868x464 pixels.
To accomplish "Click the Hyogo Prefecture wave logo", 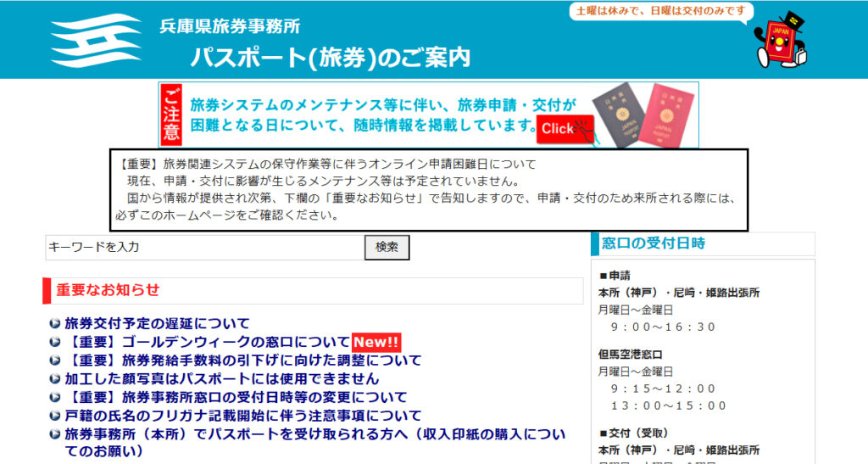I will [95, 41].
